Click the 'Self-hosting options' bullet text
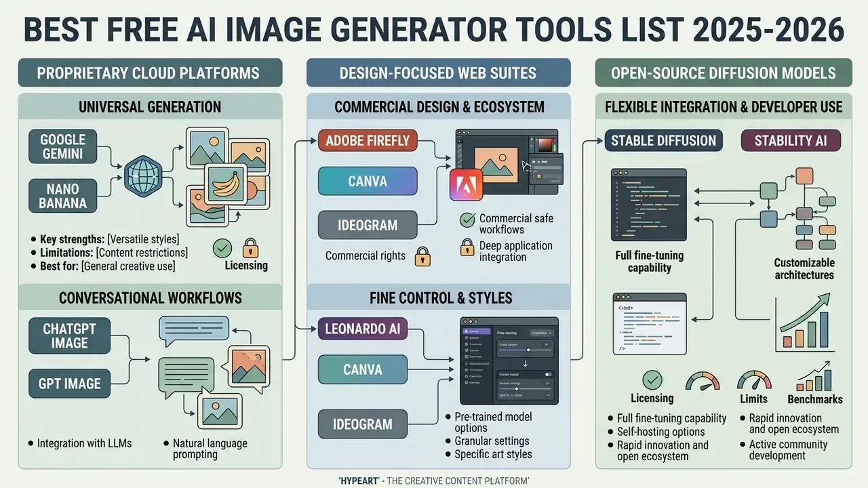Screen dimensions: 868x488 (x=661, y=432)
